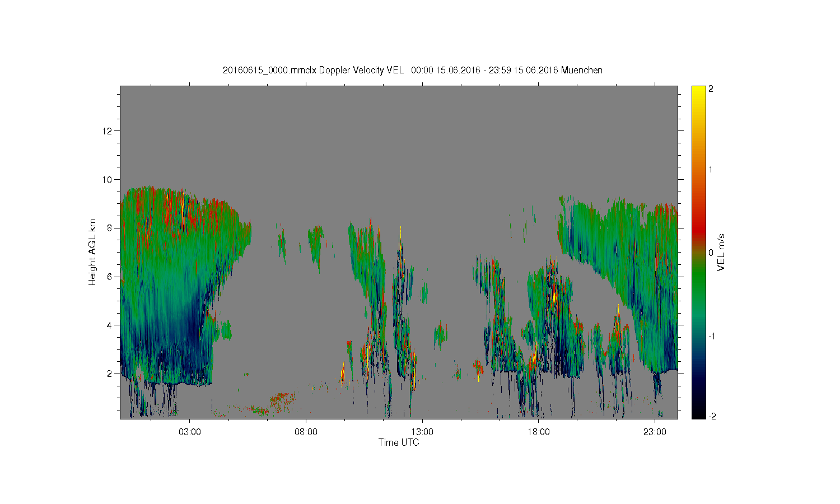Click the colorbar value label -1
The height and width of the screenshot is (504, 840).
711,336
